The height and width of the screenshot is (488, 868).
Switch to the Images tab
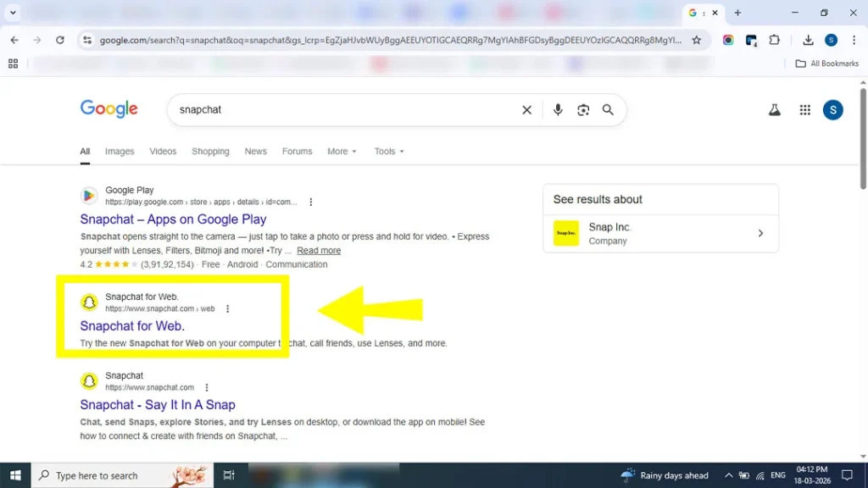pos(120,152)
